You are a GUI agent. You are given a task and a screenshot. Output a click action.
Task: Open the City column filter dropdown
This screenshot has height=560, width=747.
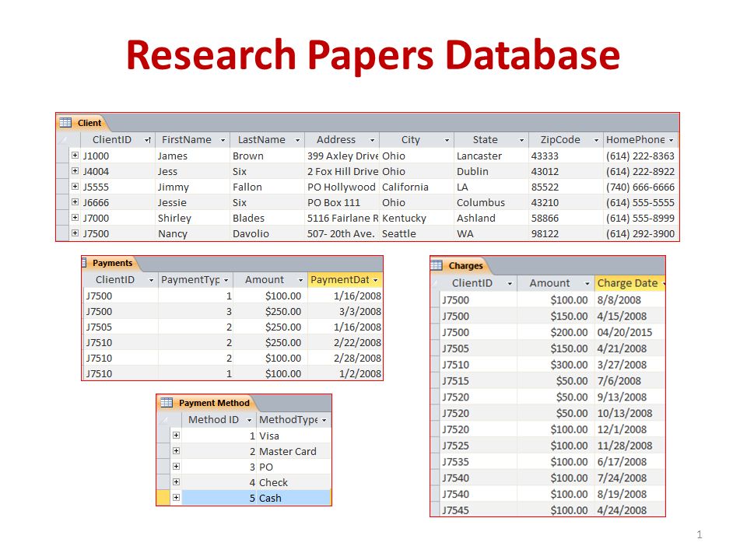447,140
